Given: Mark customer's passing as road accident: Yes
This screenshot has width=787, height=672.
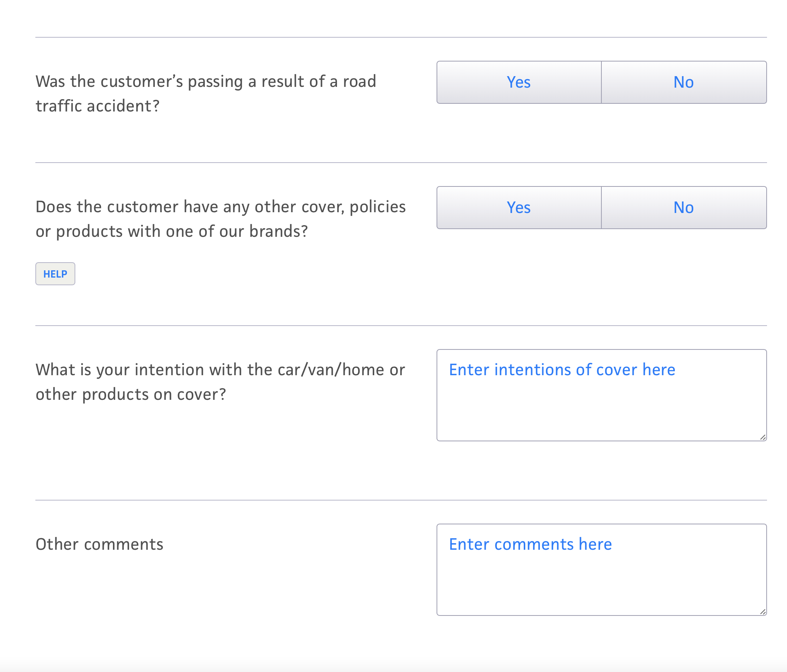Looking at the screenshot, I should (x=519, y=82).
